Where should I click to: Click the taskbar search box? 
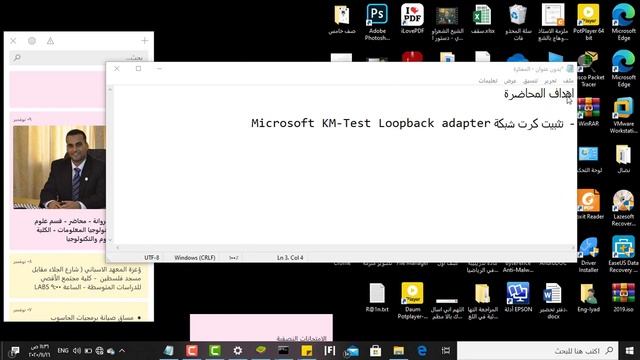pyautogui.click(x=538, y=351)
